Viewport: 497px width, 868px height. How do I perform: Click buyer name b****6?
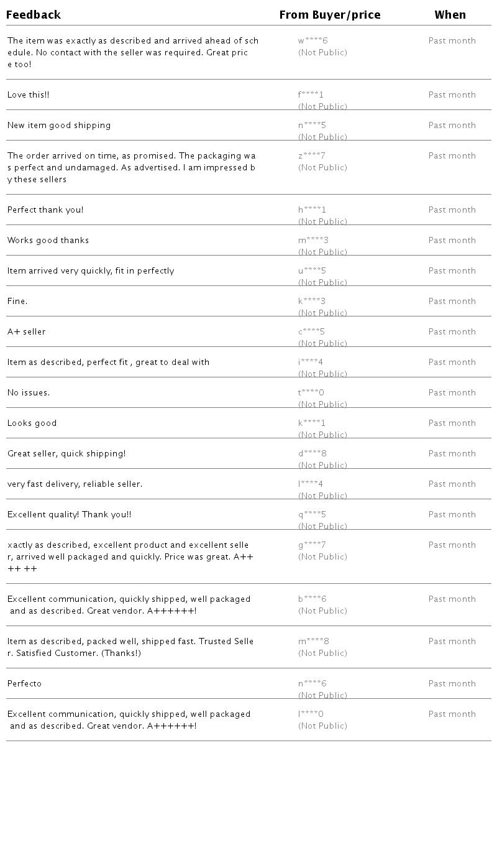(x=312, y=599)
